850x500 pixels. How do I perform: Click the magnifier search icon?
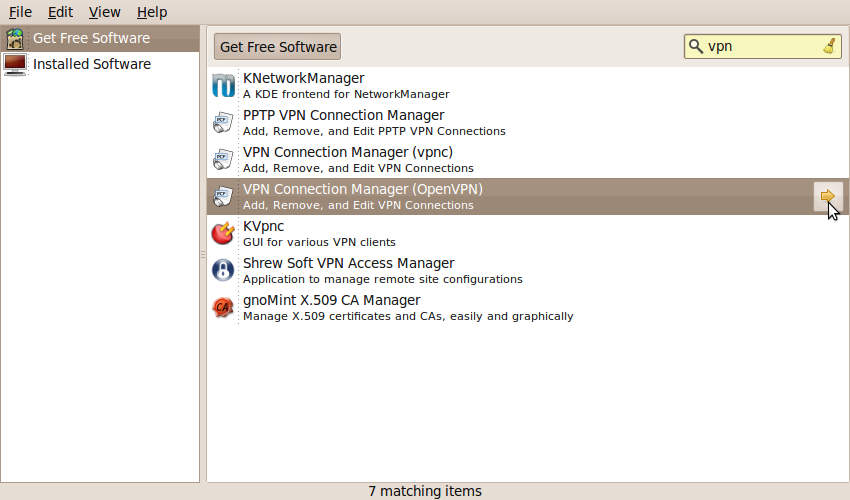pyautogui.click(x=696, y=47)
